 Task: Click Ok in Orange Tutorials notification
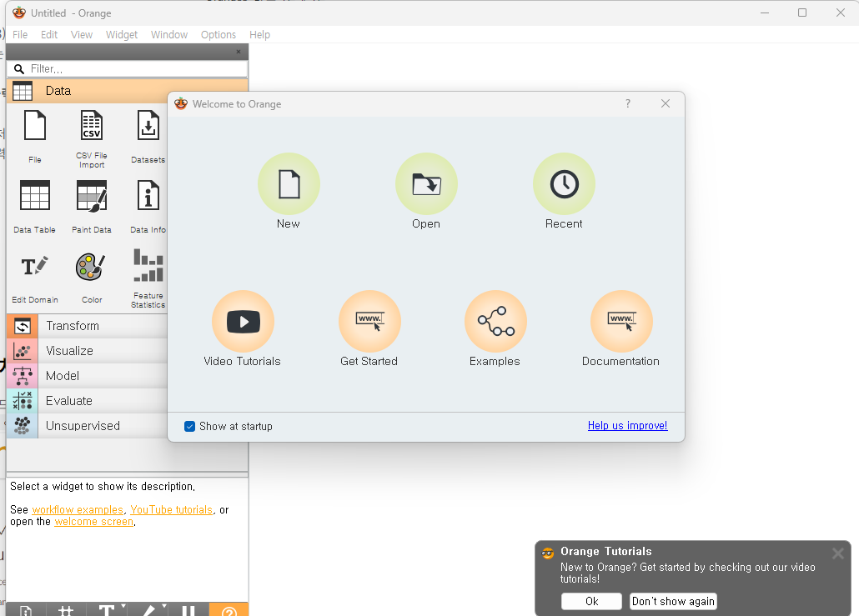pos(591,601)
